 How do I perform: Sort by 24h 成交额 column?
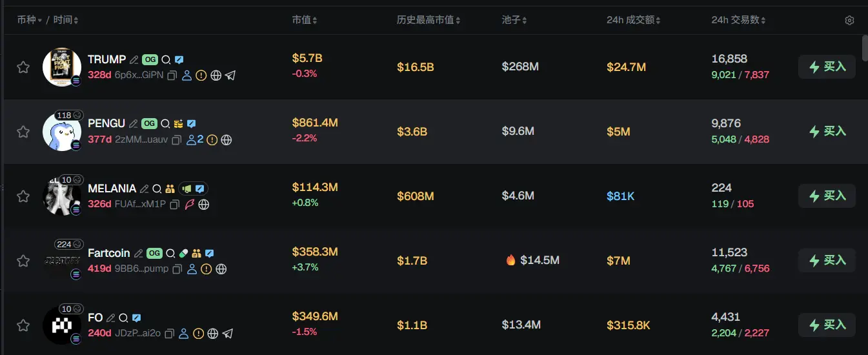point(634,21)
